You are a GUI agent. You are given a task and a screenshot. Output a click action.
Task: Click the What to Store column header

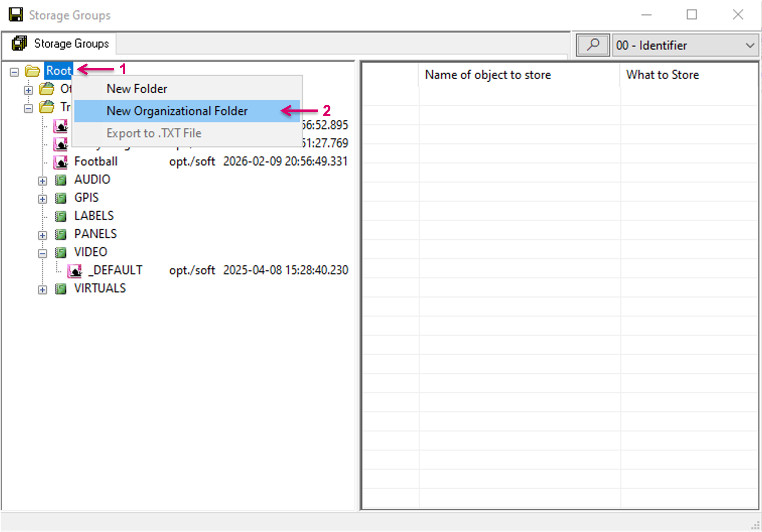tap(662, 75)
